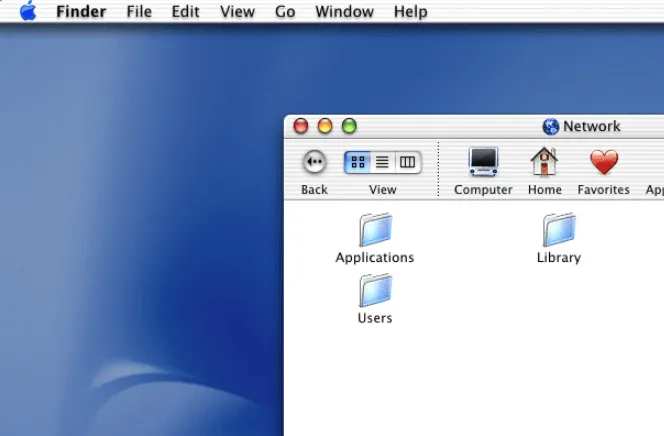Click the Network globe title icon
Screen dimensions: 664x436
click(x=551, y=126)
